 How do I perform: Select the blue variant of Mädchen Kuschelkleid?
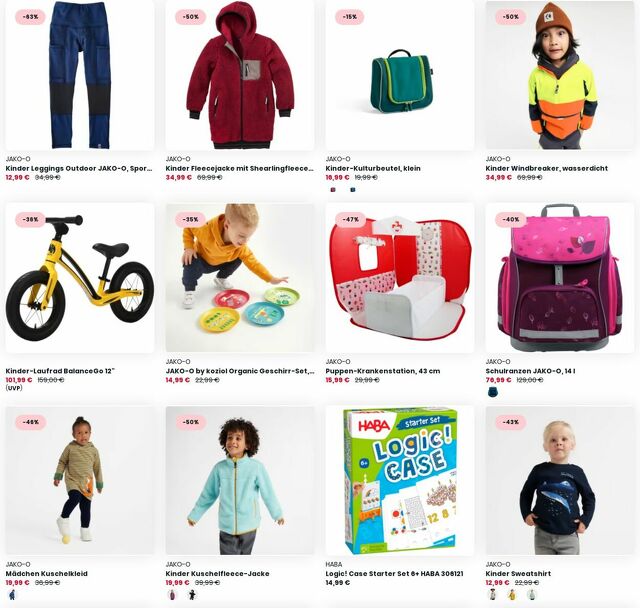tap(12, 595)
